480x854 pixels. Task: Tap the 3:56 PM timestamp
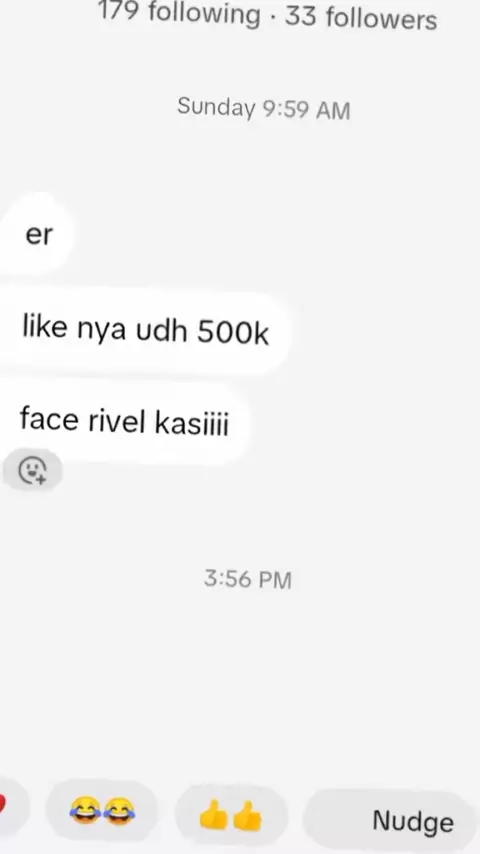pyautogui.click(x=248, y=578)
